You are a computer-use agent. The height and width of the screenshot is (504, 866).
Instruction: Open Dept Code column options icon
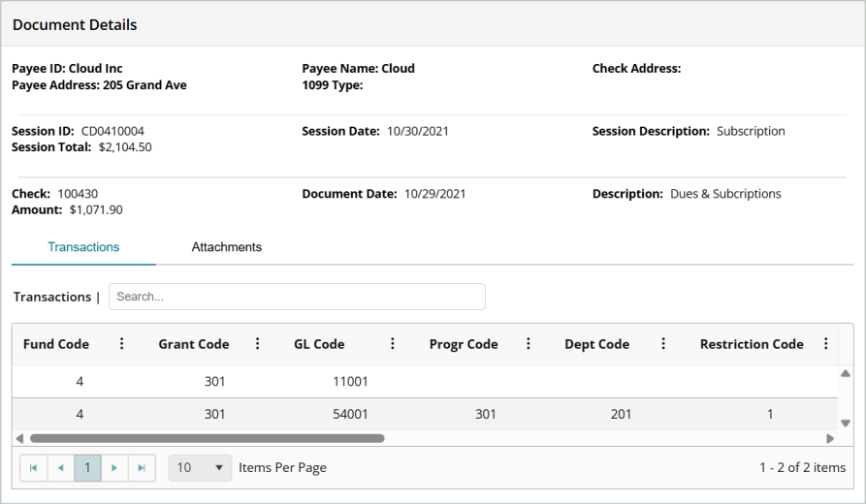pyautogui.click(x=663, y=344)
